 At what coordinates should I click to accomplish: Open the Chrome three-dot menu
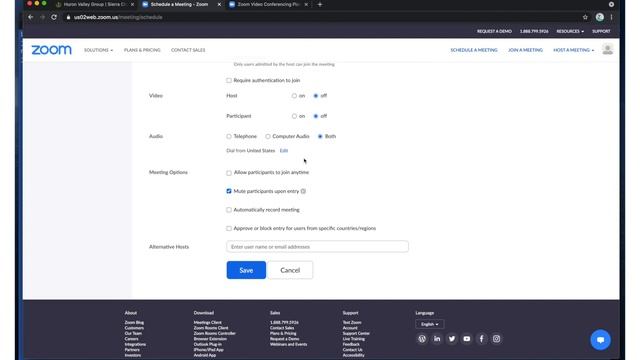point(611,17)
